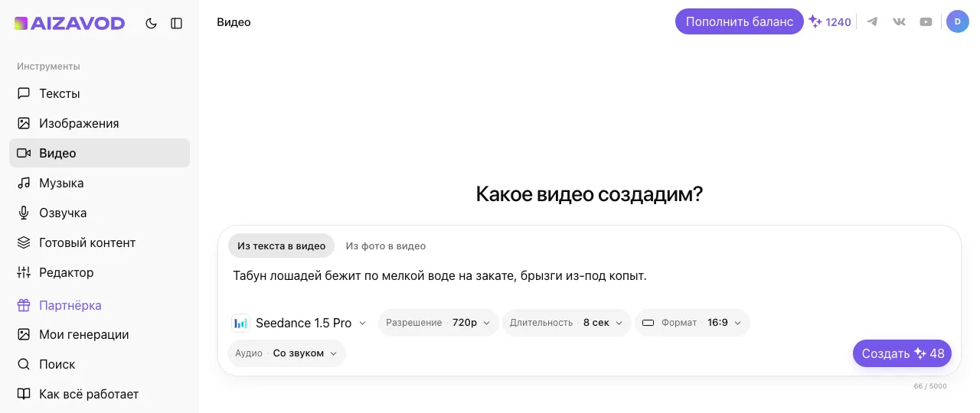Screen dimensions: 980x413
Task: Click into the prompt text field
Action: (590, 275)
